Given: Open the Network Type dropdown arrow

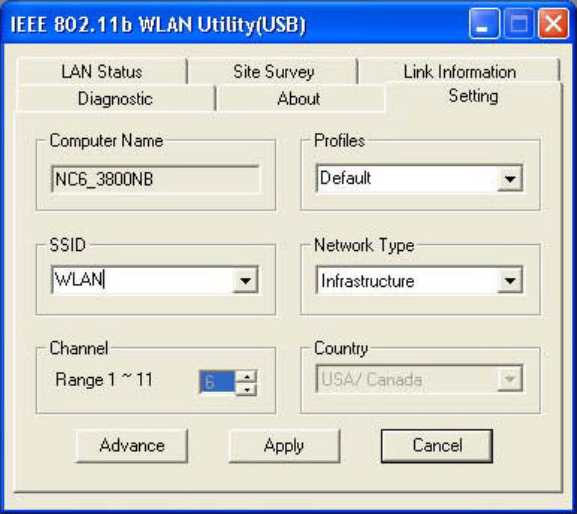Looking at the screenshot, I should [x=510, y=281].
